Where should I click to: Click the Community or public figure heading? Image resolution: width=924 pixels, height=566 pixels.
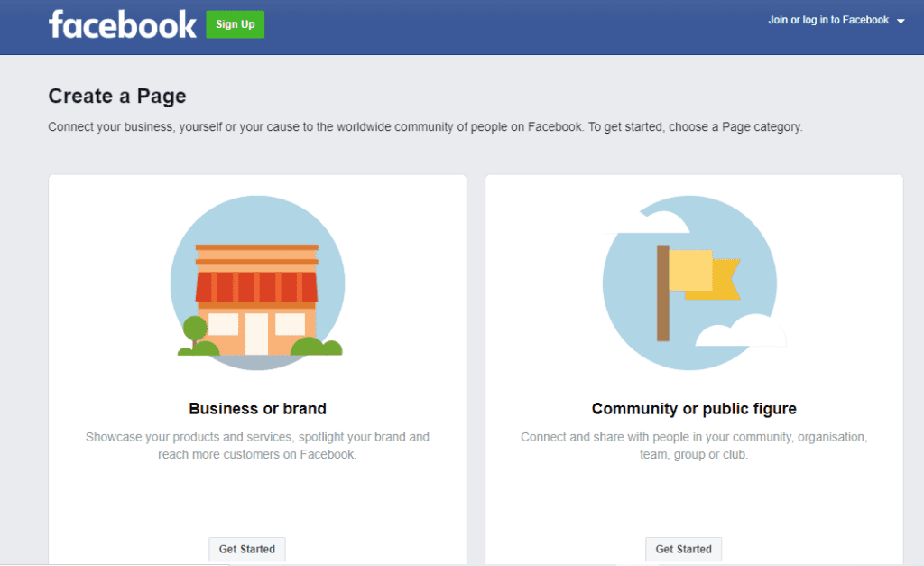(694, 409)
